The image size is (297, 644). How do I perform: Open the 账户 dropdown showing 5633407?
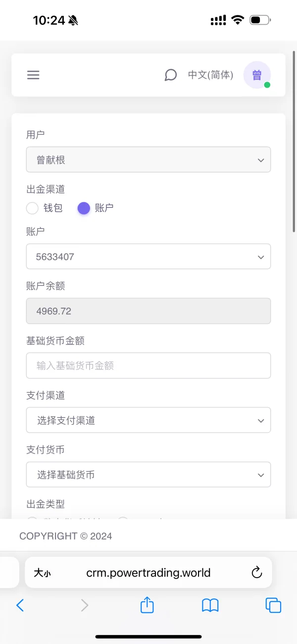148,257
